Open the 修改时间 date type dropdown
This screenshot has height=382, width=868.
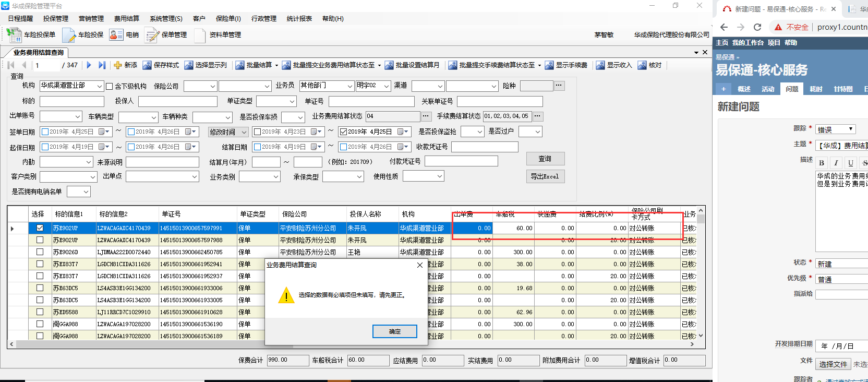tap(244, 132)
